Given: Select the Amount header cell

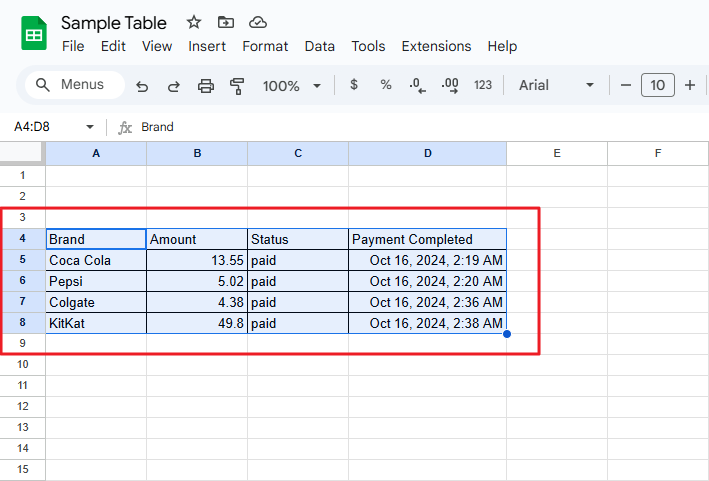Looking at the screenshot, I should [197, 239].
